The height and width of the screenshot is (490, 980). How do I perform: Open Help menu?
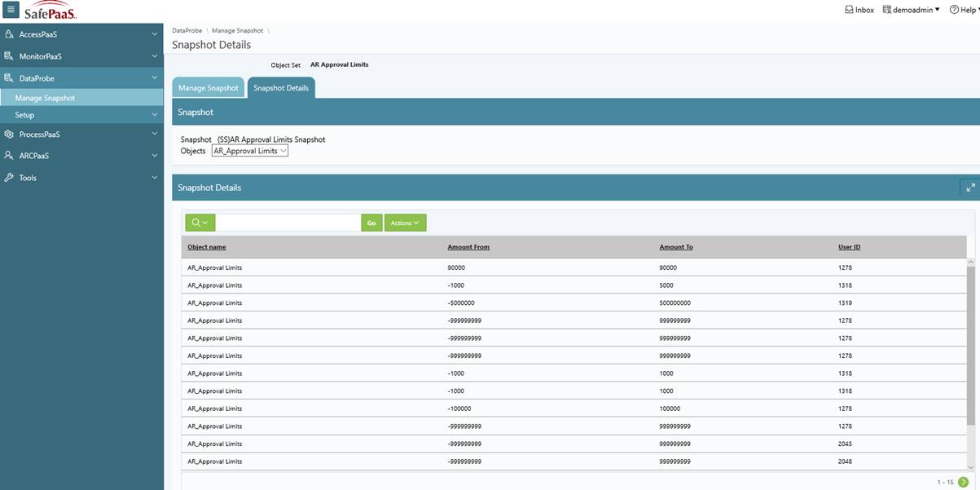(x=964, y=10)
